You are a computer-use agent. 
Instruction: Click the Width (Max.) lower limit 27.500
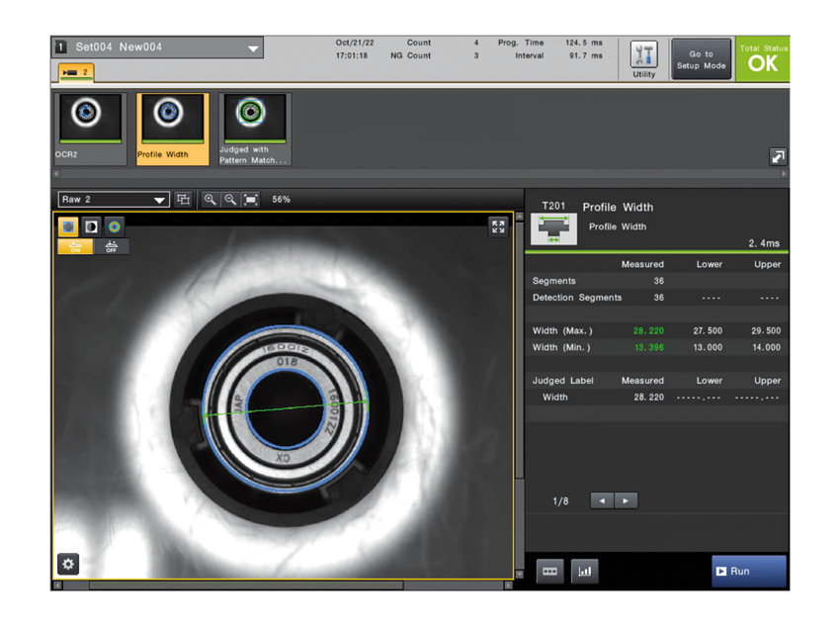(708, 330)
